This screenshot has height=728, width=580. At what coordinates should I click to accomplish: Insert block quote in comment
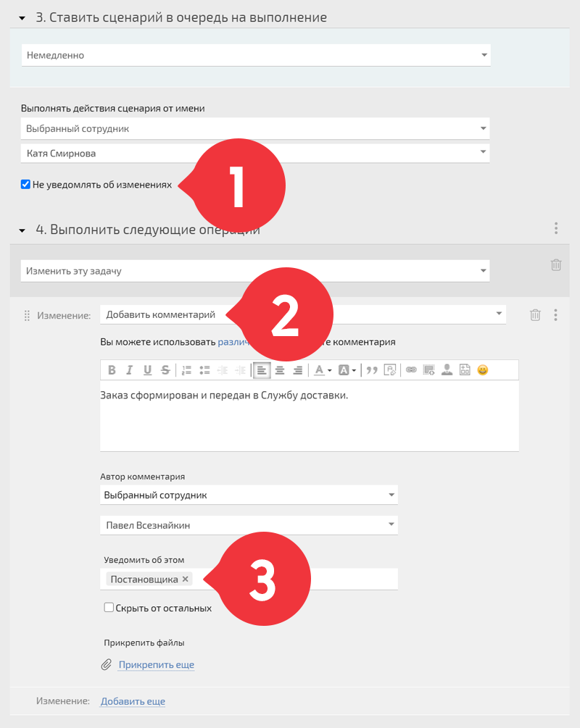372,370
